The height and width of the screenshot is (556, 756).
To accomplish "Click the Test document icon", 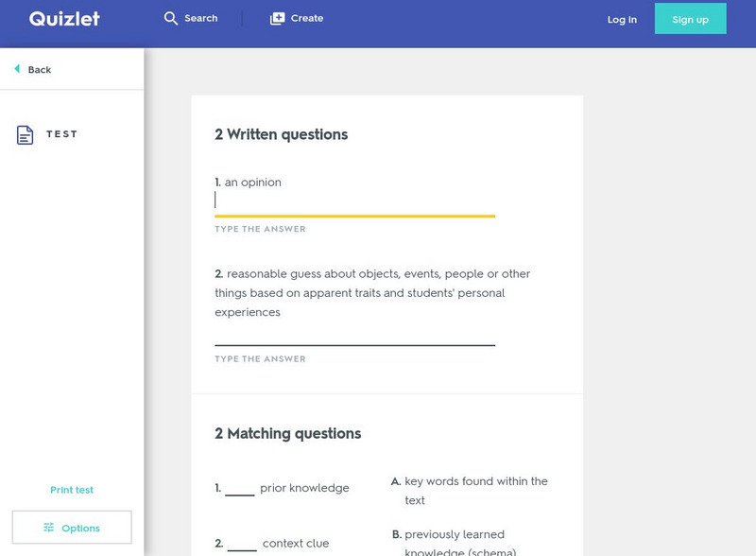I will pos(26,135).
